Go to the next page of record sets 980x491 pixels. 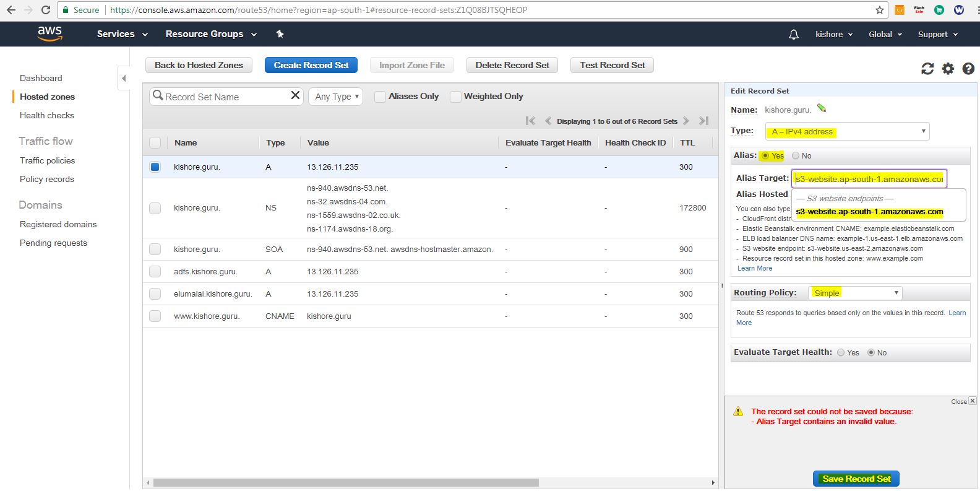pos(686,121)
